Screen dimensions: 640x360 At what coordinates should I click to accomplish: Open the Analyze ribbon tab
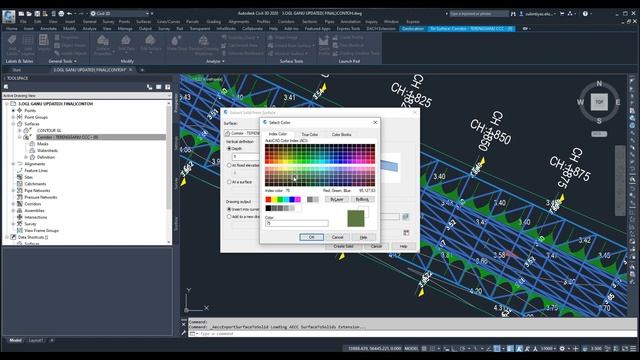tap(89, 29)
